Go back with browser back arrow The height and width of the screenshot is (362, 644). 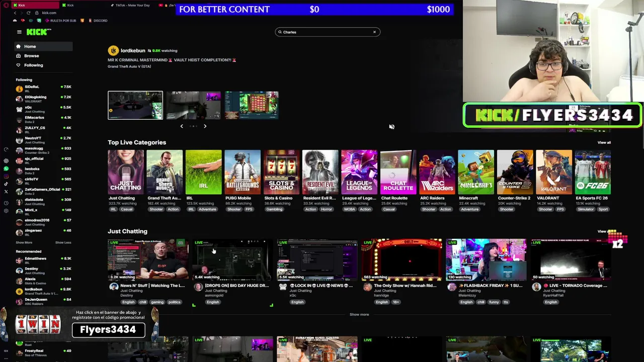coord(15,13)
